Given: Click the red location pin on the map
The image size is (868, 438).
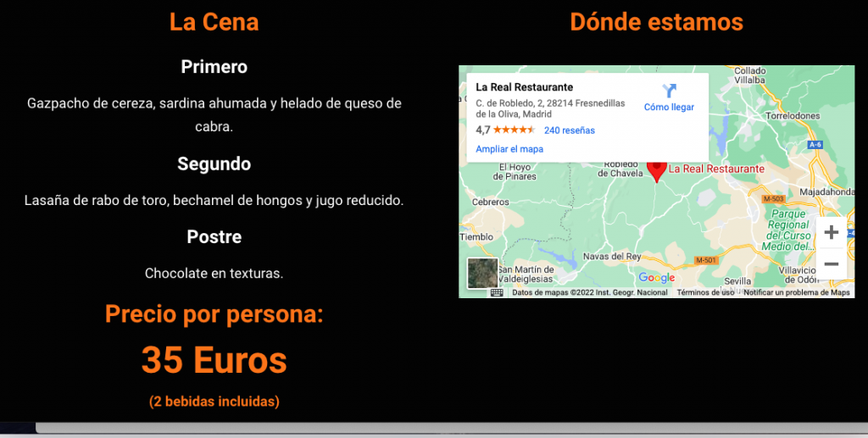Looking at the screenshot, I should coord(657,169).
